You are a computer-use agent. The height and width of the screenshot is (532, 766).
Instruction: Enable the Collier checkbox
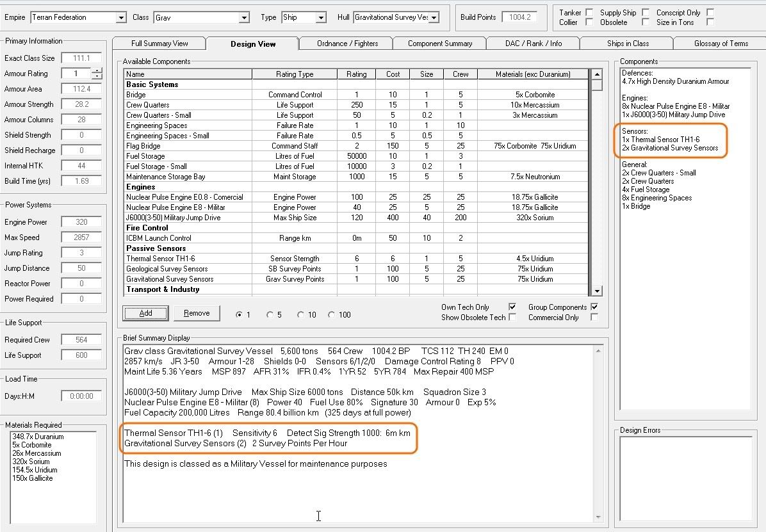(x=589, y=22)
